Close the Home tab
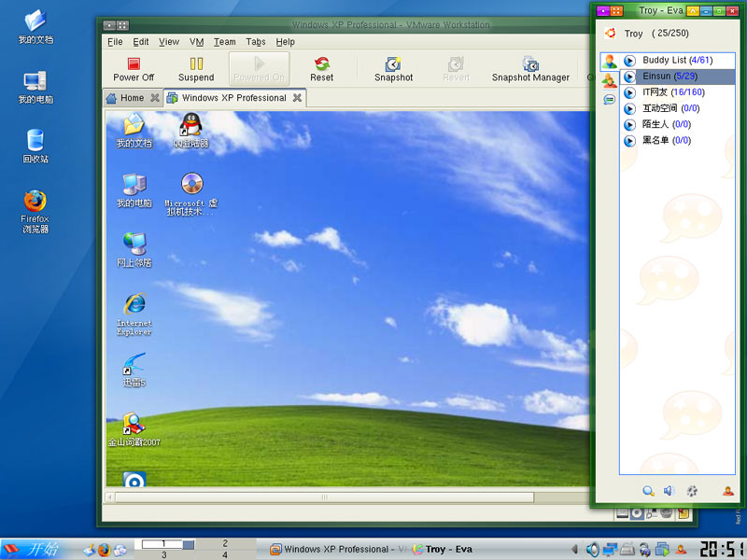Viewport: 747px width, 560px height. tap(155, 98)
